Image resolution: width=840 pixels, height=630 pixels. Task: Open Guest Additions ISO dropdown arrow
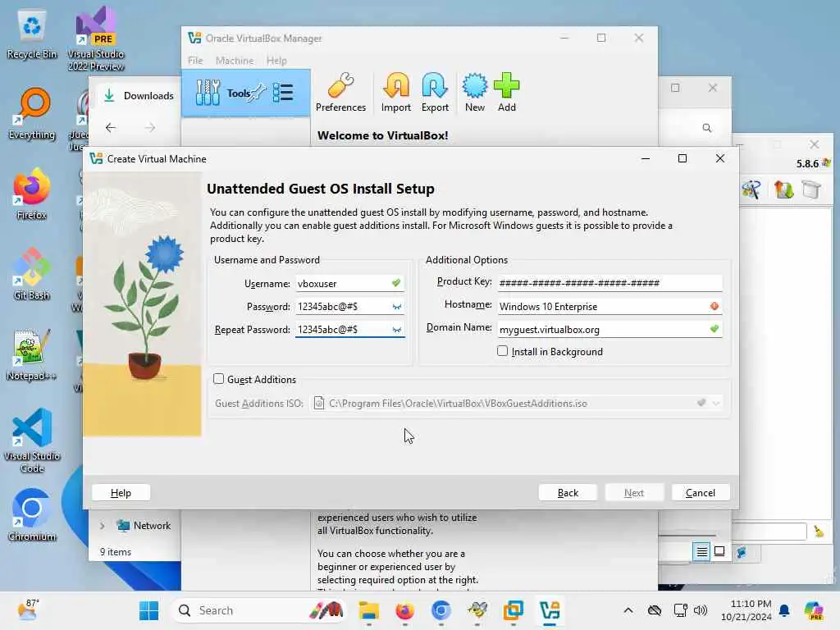coord(716,403)
